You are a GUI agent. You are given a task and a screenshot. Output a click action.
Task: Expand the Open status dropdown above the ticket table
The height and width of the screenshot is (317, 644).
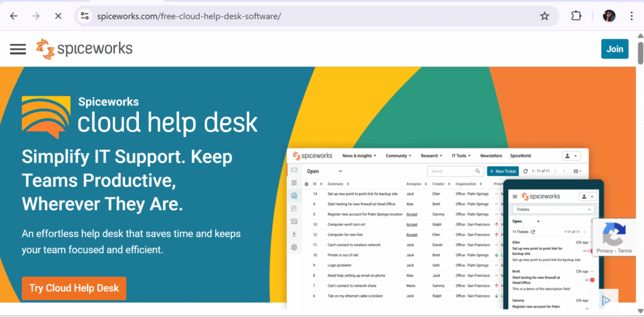[325, 171]
